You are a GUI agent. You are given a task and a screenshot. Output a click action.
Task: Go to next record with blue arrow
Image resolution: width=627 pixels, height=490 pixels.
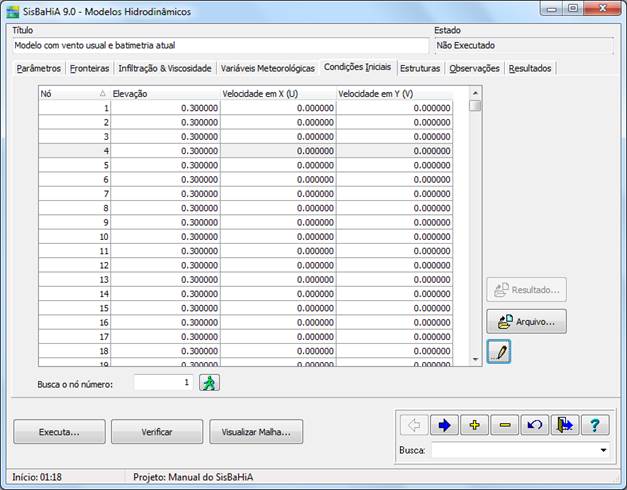pyautogui.click(x=444, y=425)
